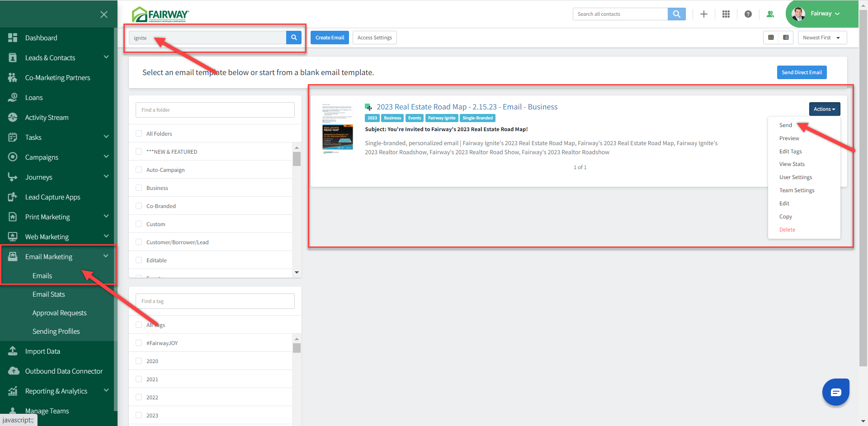Expand the Campaigns menu chevron
The width and height of the screenshot is (868, 426).
tap(106, 156)
